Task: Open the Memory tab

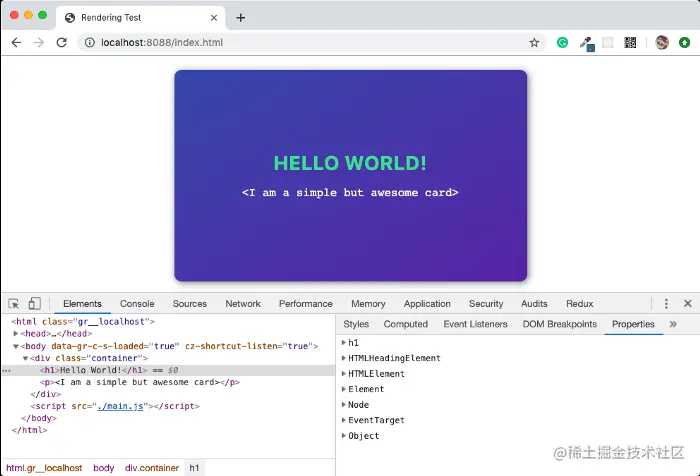Action: (368, 304)
